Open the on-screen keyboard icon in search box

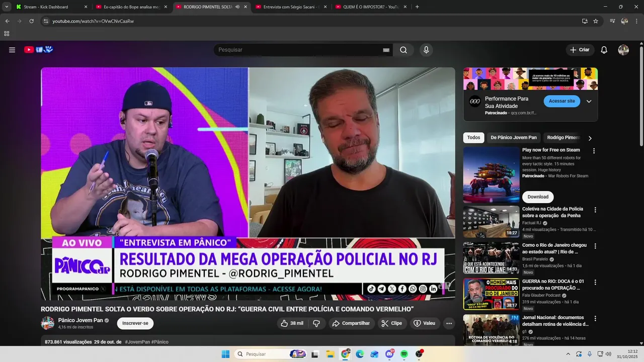pyautogui.click(x=386, y=50)
